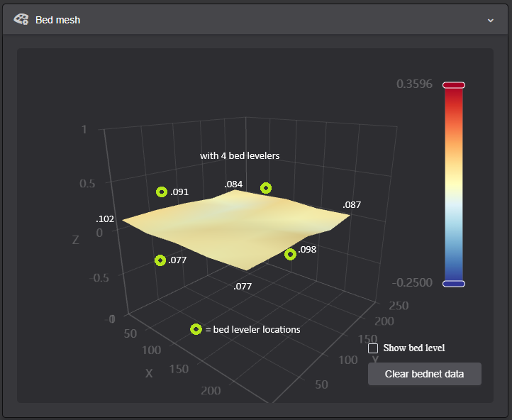Click the -0.2500 minimum scale value
Viewport: 512px width, 420px height.
tap(413, 282)
